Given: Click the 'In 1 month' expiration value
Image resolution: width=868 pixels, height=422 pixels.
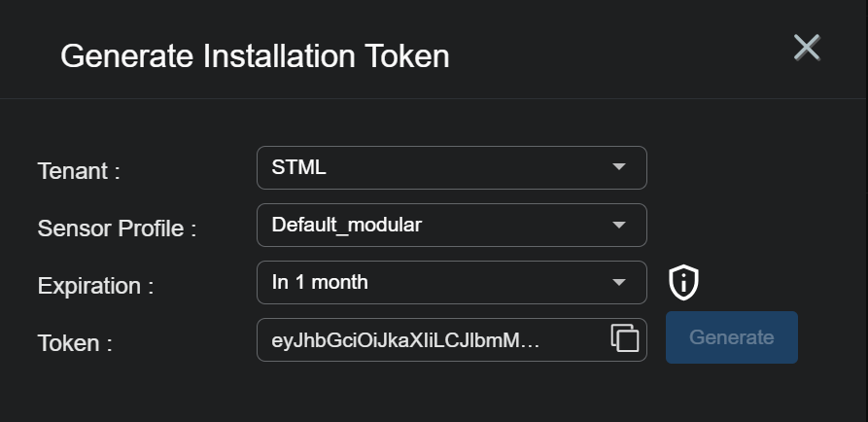Looking at the screenshot, I should point(320,282).
